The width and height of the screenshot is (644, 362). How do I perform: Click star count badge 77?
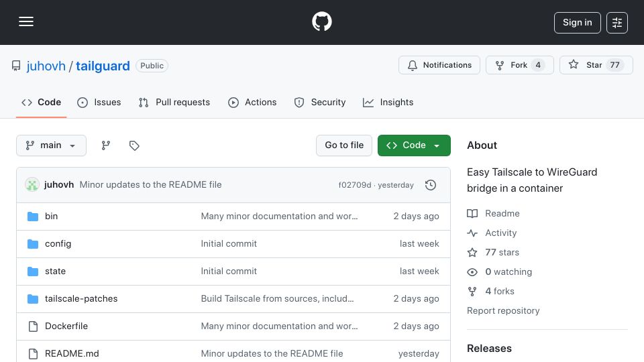coord(614,65)
